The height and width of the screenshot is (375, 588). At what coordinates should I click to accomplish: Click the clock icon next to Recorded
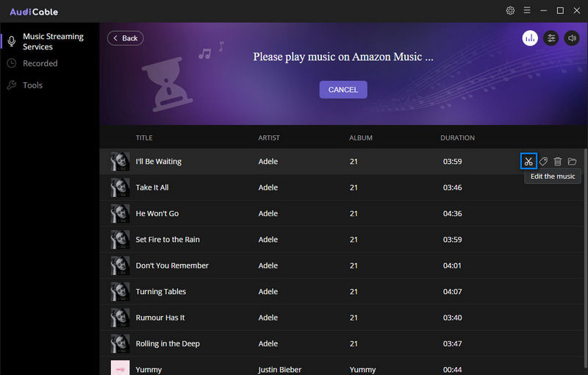point(12,63)
